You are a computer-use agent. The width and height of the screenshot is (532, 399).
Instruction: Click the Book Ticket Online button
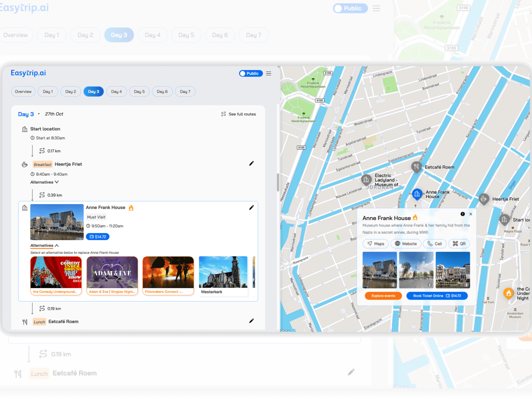pyautogui.click(x=437, y=296)
